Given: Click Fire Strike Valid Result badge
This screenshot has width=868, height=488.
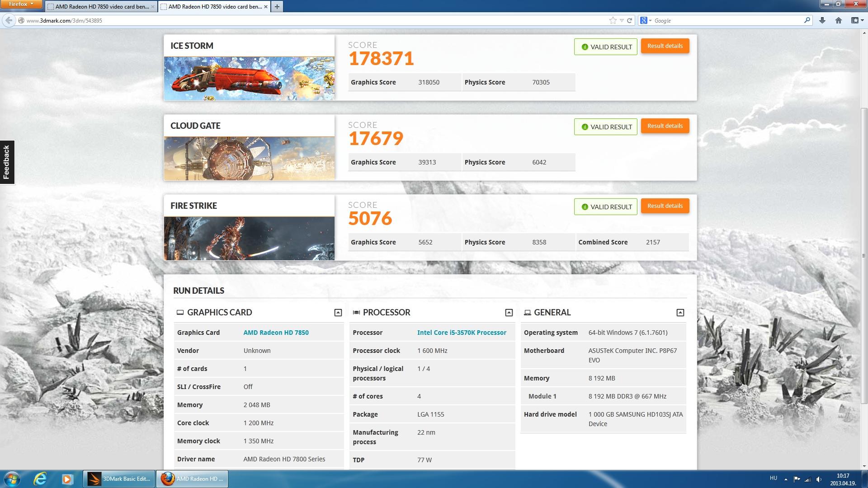Looking at the screenshot, I should pos(606,207).
